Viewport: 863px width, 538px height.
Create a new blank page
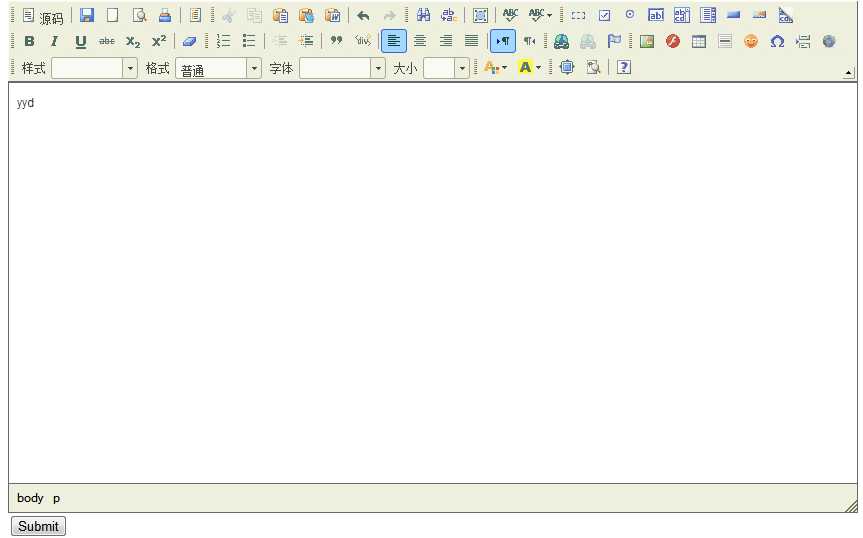(x=112, y=15)
